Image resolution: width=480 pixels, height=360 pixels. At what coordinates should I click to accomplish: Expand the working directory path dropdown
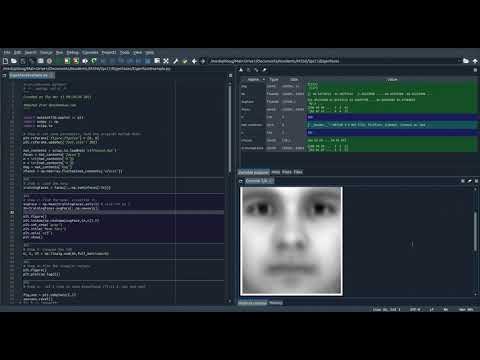(459, 61)
